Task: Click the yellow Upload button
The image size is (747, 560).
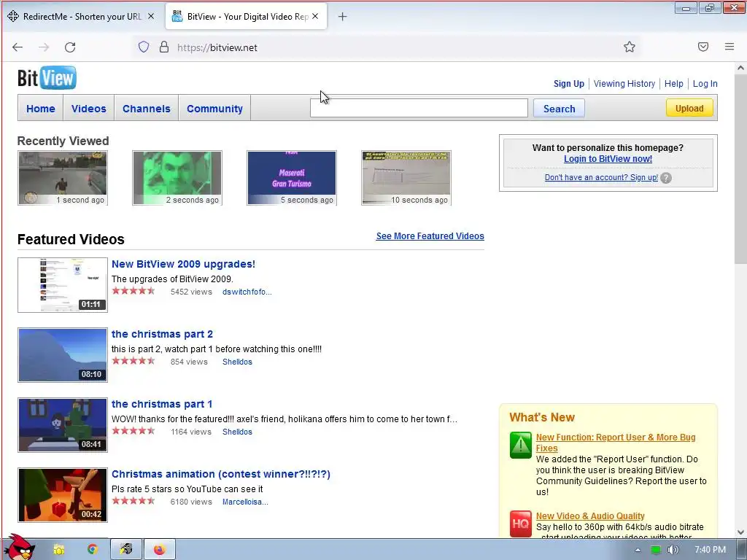Action: pyautogui.click(x=689, y=108)
